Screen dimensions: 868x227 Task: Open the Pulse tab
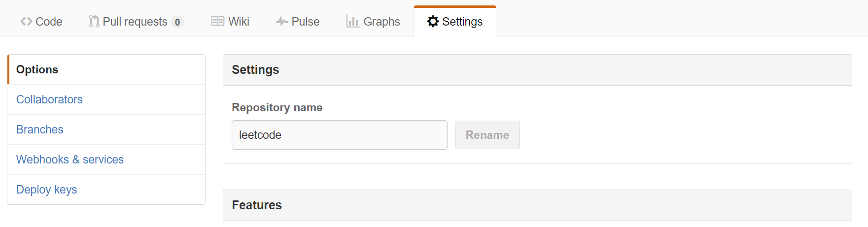[298, 22]
